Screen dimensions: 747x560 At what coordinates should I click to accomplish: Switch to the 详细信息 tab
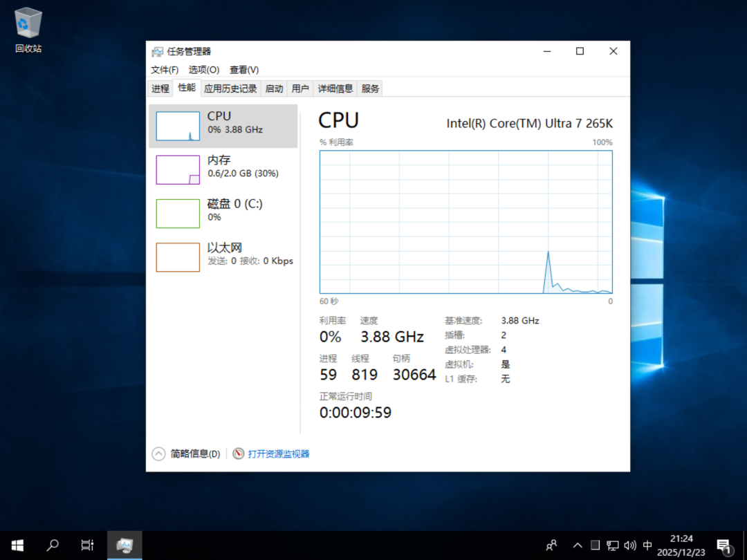click(335, 88)
